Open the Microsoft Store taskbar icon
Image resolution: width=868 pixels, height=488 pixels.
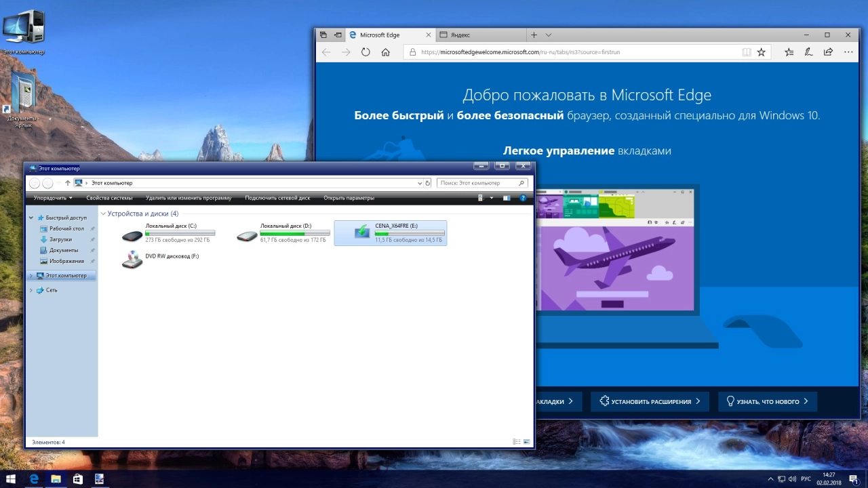pyautogui.click(x=77, y=479)
